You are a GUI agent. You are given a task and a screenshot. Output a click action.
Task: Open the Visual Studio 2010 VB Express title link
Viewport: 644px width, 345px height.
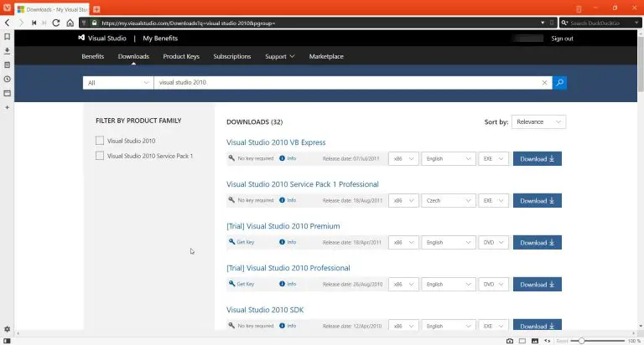click(x=276, y=142)
